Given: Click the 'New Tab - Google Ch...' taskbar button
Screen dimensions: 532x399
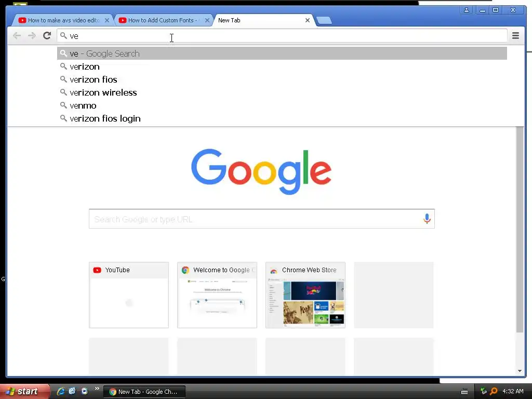Looking at the screenshot, I should [144, 392].
